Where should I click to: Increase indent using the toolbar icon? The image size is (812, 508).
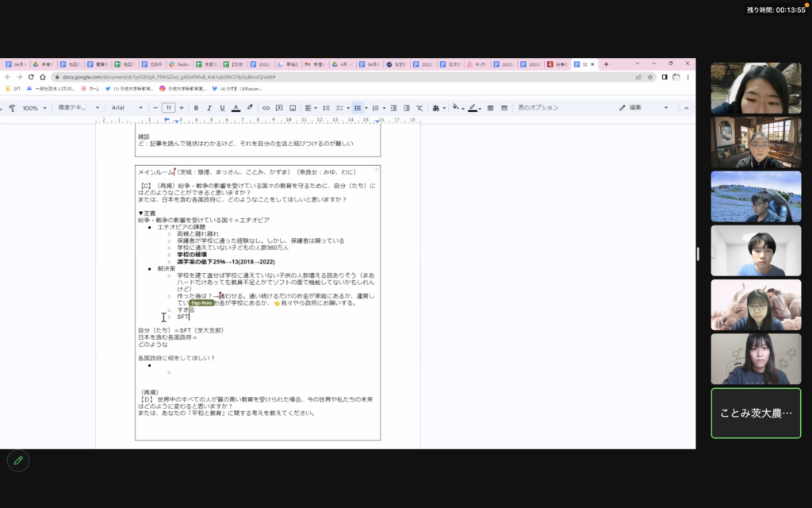[405, 108]
